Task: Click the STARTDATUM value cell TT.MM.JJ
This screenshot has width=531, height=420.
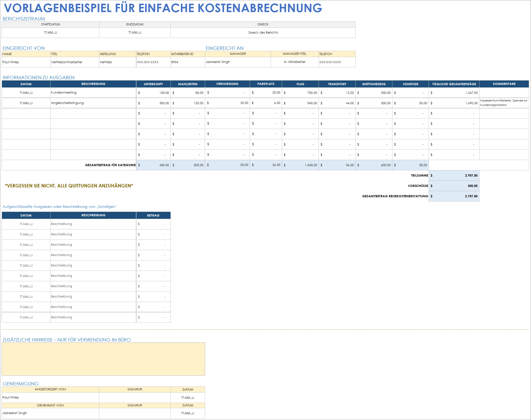Action: (50, 33)
